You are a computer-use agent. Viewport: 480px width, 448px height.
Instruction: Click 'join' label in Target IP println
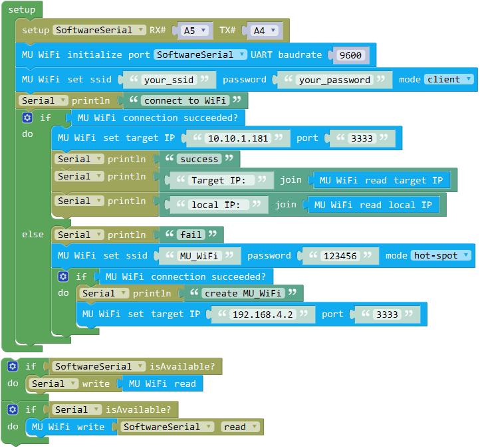pyautogui.click(x=291, y=180)
